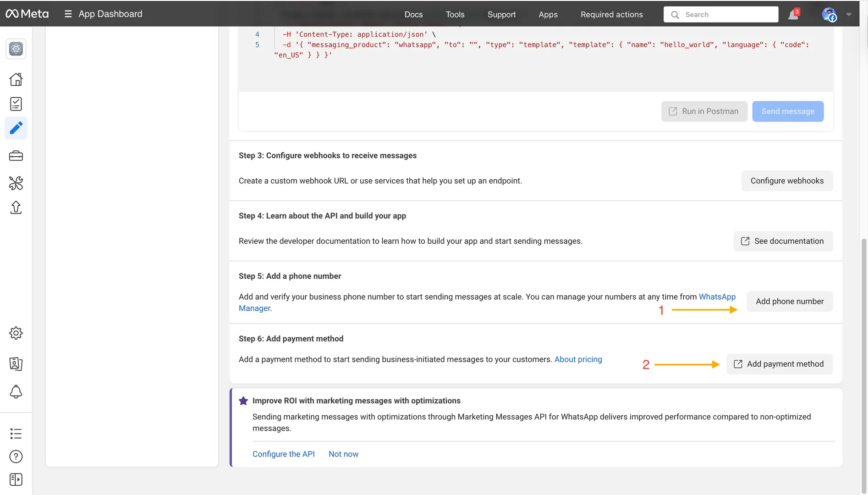Image resolution: width=868 pixels, height=495 pixels.
Task: Open the Docs menu item
Action: pos(413,15)
